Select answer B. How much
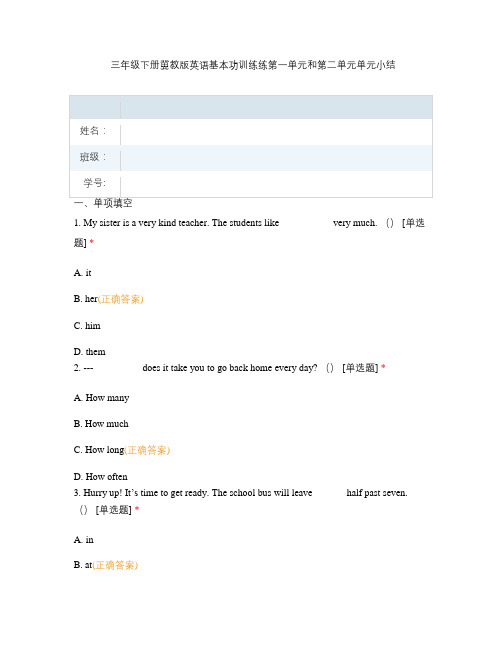Viewport: 502px width, 649px height. coord(101,424)
